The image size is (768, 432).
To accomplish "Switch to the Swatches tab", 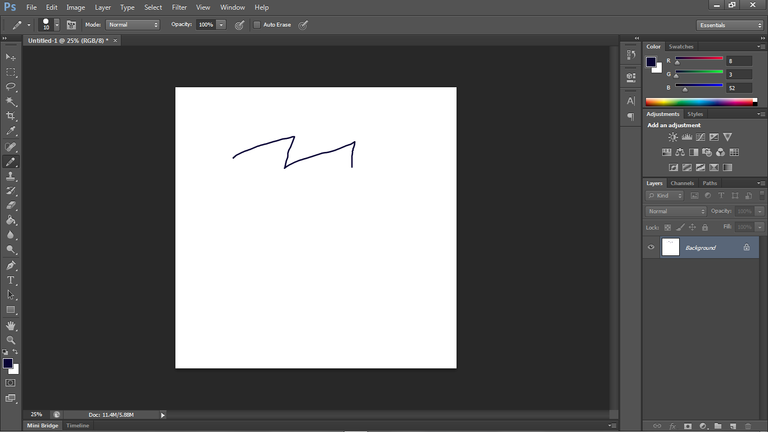I will pyautogui.click(x=681, y=47).
